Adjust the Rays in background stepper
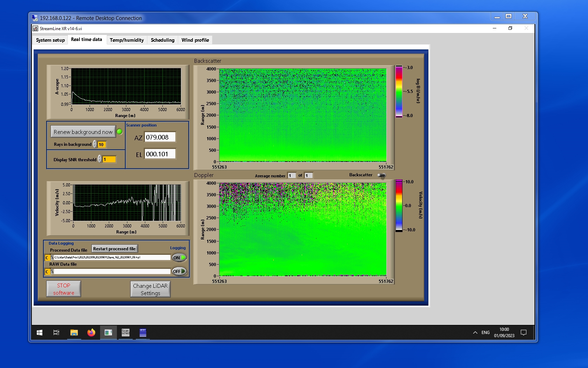588x368 pixels. tap(95, 144)
